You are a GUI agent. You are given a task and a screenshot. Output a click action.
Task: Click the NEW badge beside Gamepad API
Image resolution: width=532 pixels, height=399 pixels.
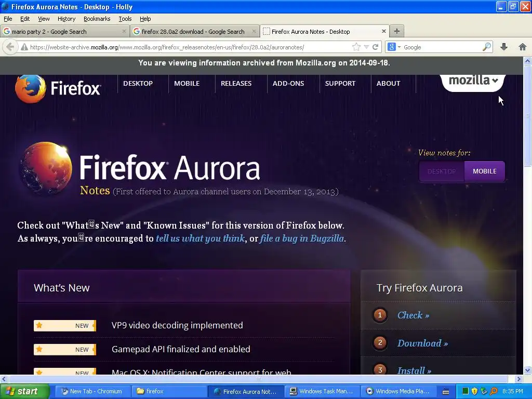[65, 350]
